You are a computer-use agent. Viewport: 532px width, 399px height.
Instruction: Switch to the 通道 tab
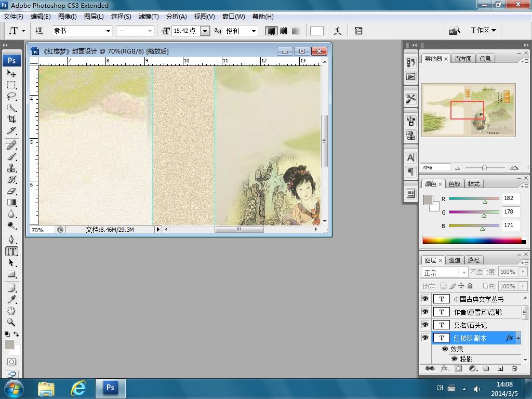click(454, 260)
